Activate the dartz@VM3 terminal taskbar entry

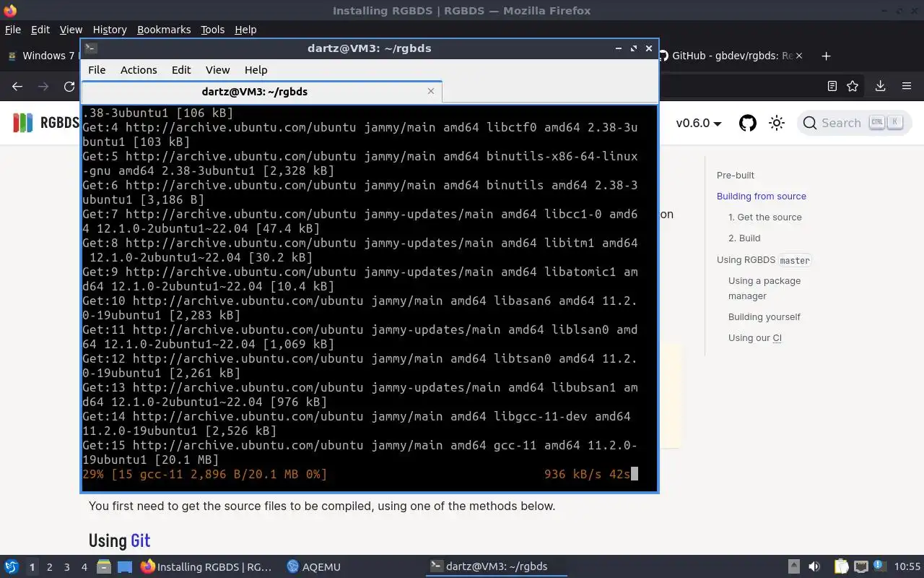(497, 566)
